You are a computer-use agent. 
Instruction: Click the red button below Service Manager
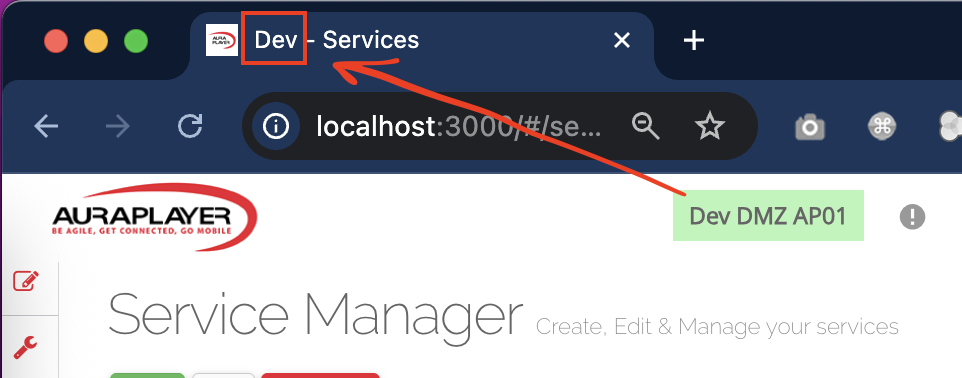point(320,375)
